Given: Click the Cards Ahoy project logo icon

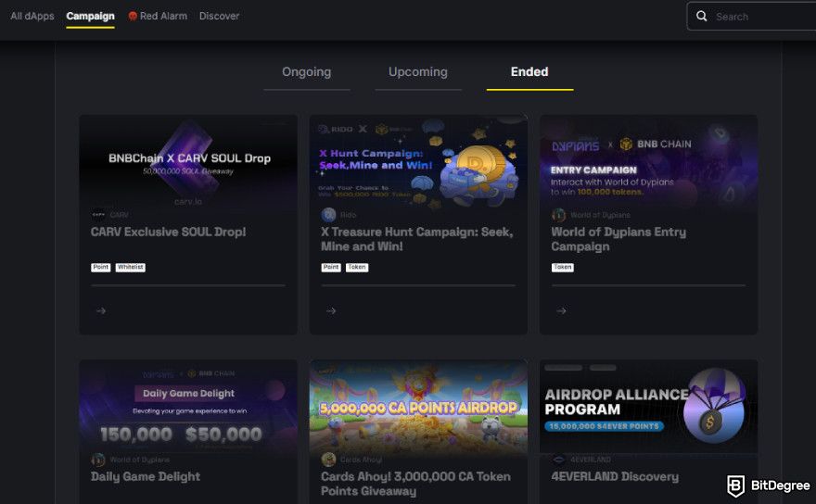Looking at the screenshot, I should 329,460.
